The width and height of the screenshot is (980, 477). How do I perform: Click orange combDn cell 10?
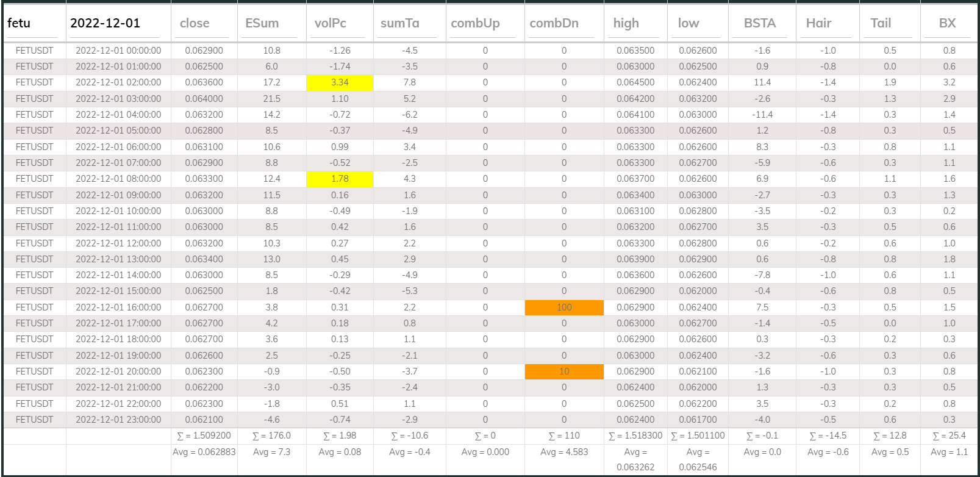click(564, 371)
